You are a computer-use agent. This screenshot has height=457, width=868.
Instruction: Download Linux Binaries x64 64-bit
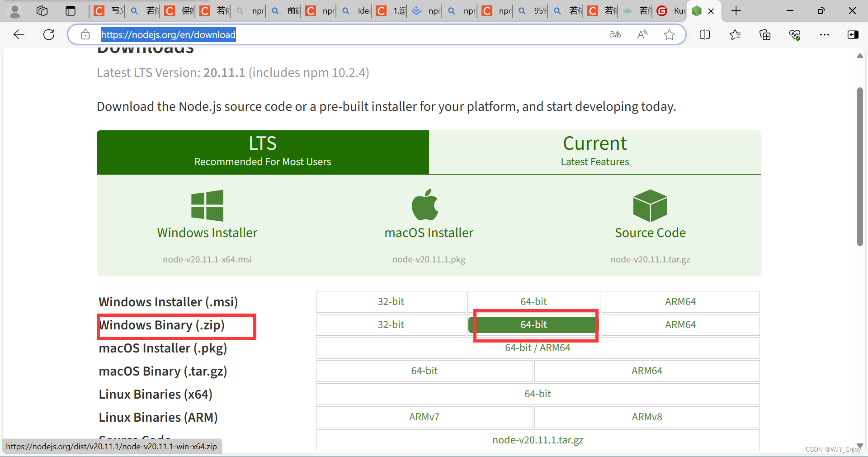pyautogui.click(x=538, y=394)
